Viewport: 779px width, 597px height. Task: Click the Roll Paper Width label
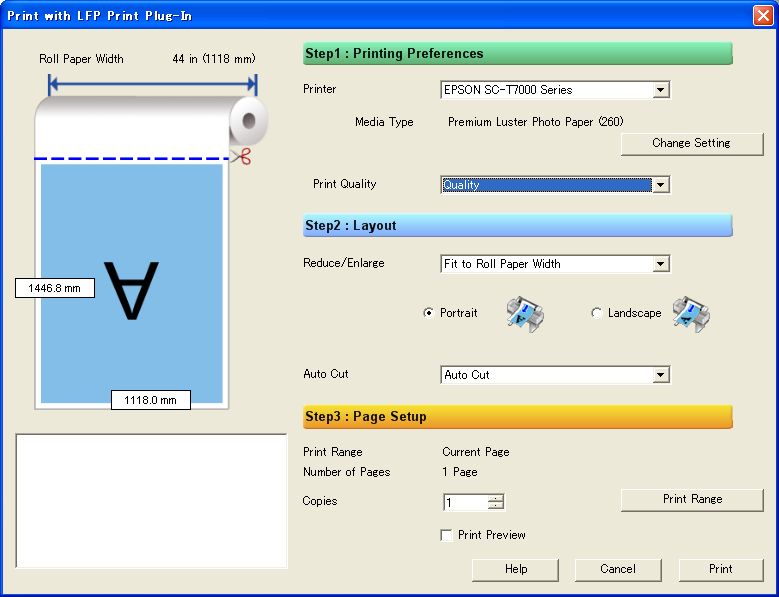(x=81, y=59)
